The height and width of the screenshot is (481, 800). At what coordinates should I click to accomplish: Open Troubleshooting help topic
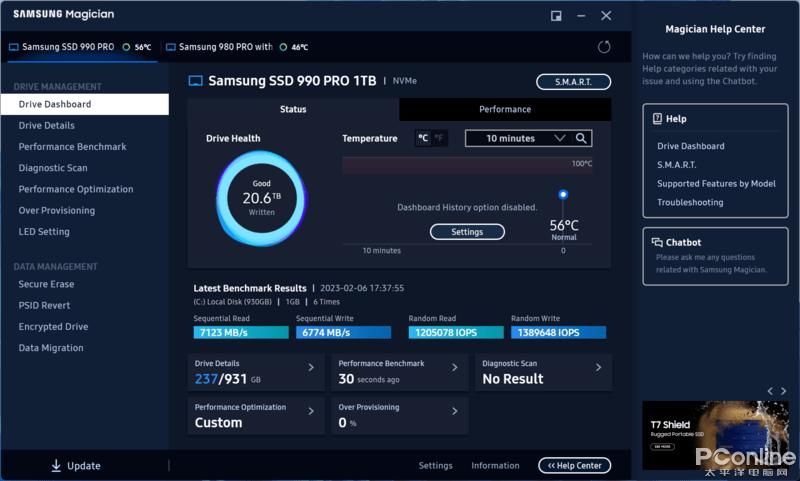690,202
